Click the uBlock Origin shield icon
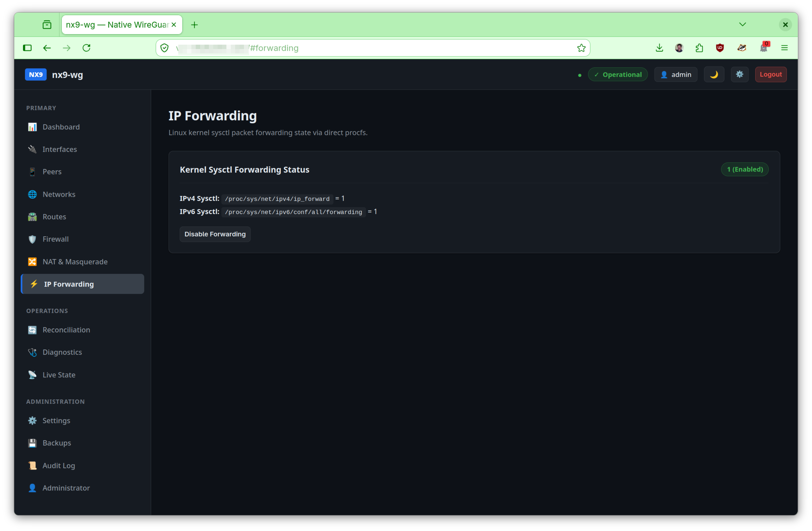The image size is (812, 531). coord(720,48)
